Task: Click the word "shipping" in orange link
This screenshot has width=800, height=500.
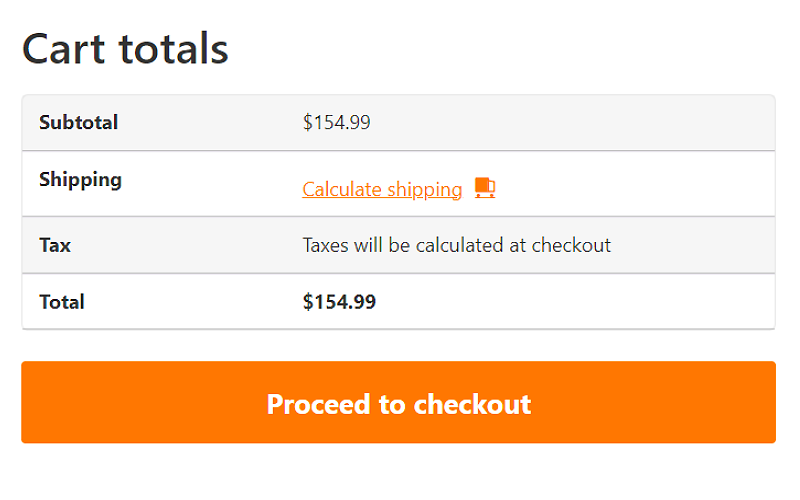Action: 426,189
